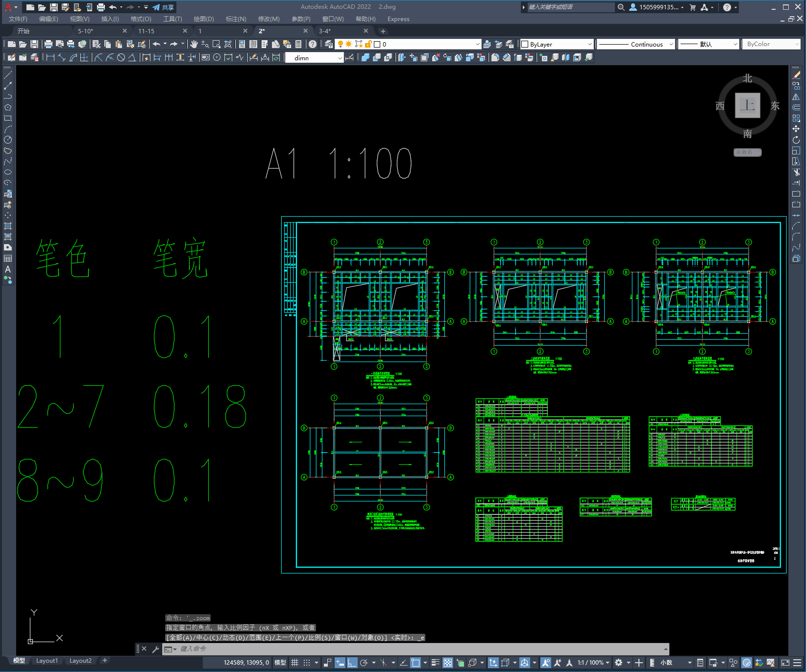Click the QuickCalc calculator icon
The image size is (806, 672).
298,44
